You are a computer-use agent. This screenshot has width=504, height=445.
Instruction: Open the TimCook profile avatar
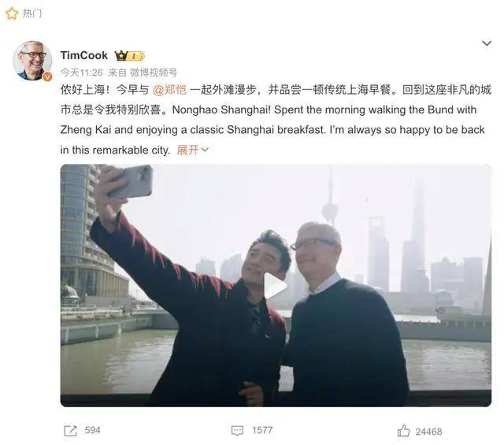pyautogui.click(x=31, y=60)
